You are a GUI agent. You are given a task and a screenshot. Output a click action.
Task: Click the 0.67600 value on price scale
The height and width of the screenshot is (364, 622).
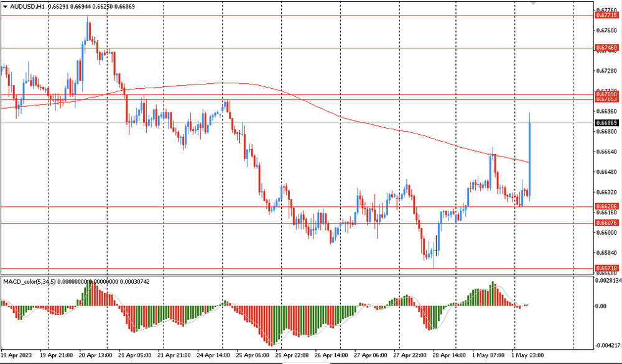click(606, 30)
